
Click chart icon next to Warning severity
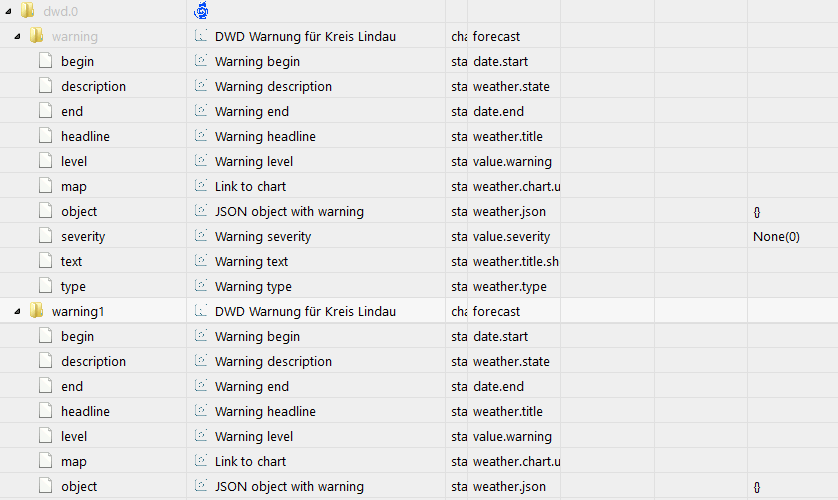point(201,236)
